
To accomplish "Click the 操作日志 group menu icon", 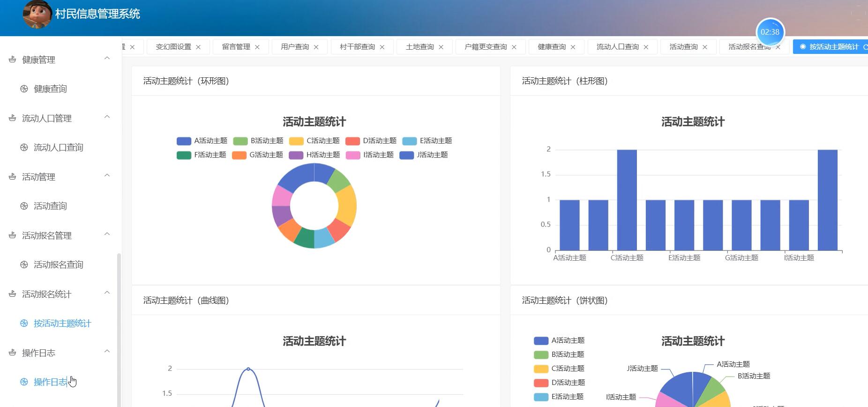I will [x=13, y=353].
